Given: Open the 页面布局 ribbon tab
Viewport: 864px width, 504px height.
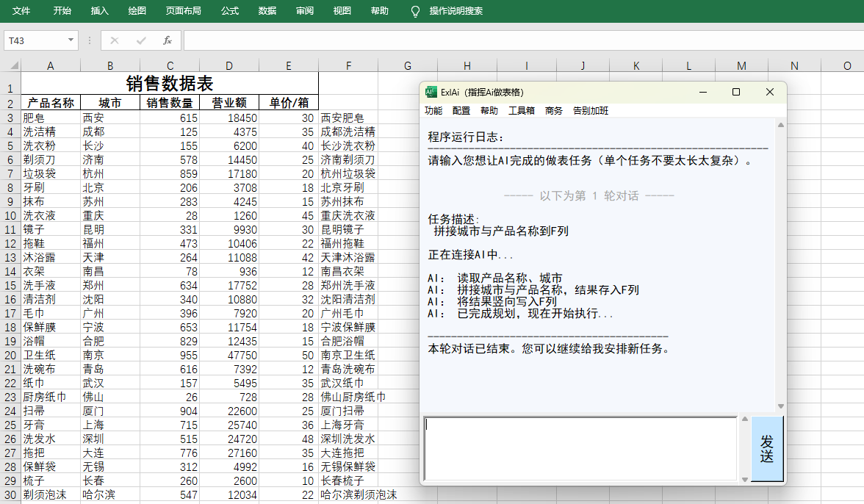Looking at the screenshot, I should click(184, 11).
